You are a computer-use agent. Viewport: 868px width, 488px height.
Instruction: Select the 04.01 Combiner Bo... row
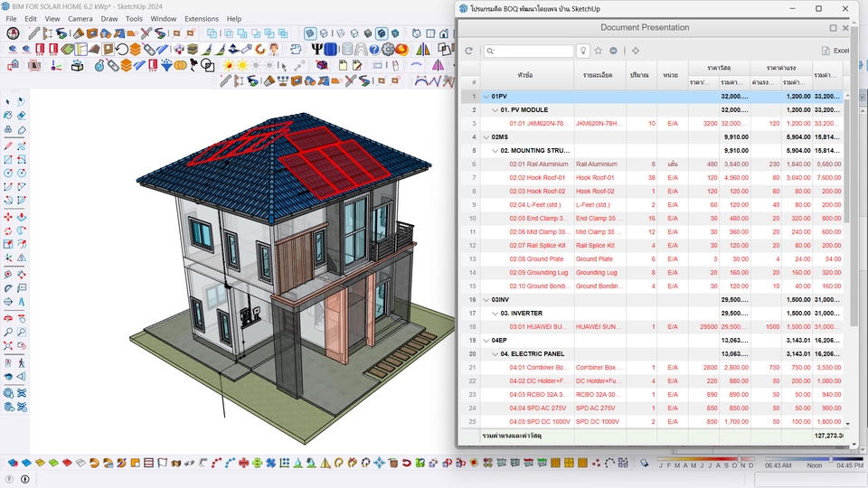[652, 368]
